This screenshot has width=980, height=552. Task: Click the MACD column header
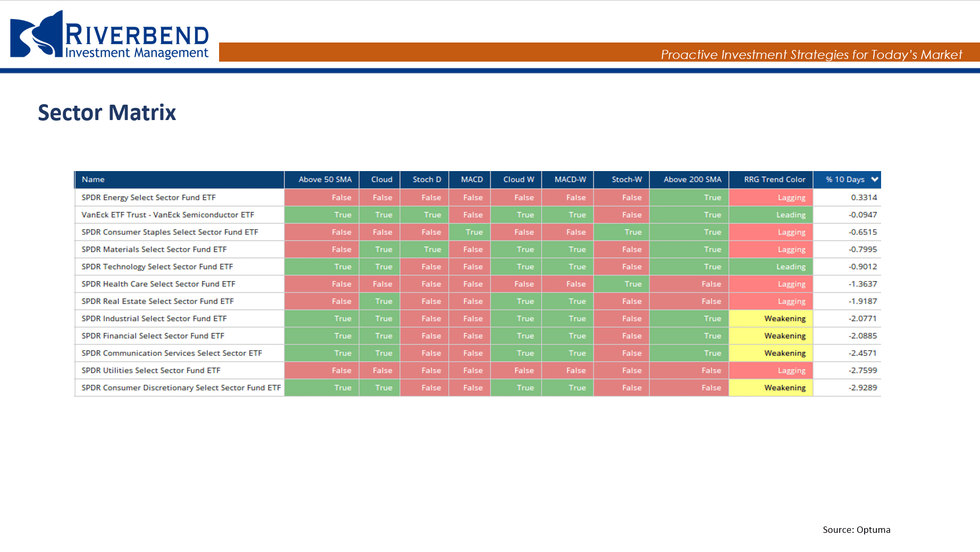point(470,180)
